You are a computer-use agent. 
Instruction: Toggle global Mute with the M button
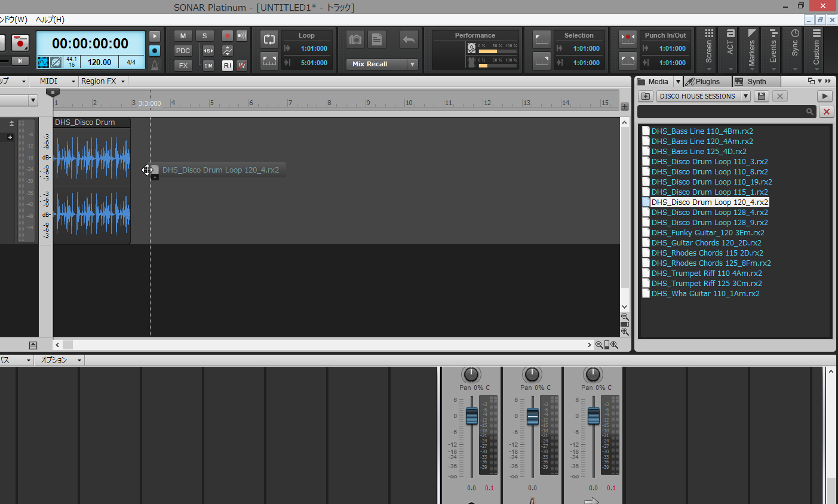[183, 36]
